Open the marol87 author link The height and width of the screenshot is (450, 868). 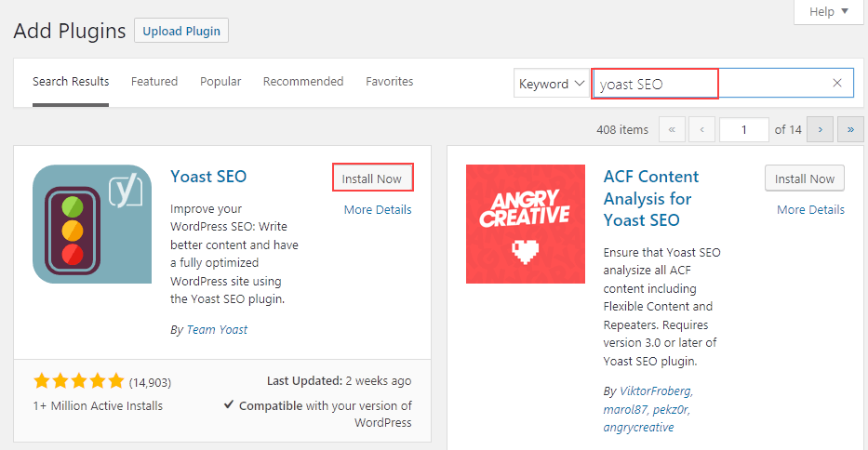point(625,410)
